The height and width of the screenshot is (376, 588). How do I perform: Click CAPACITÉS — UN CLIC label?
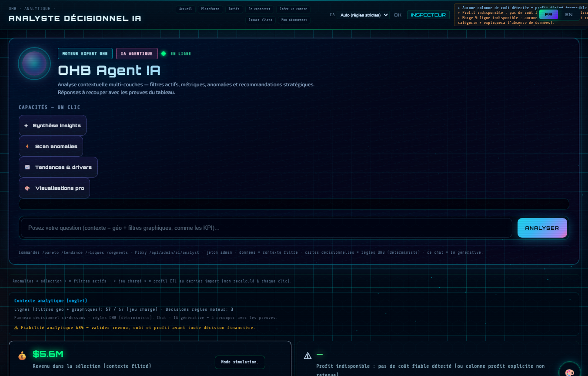pos(50,107)
